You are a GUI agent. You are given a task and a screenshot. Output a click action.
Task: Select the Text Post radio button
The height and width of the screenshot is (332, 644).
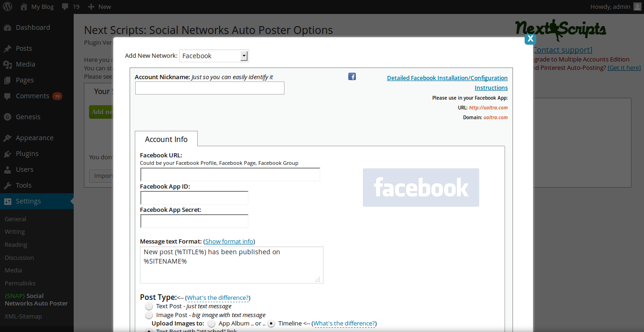click(149, 306)
